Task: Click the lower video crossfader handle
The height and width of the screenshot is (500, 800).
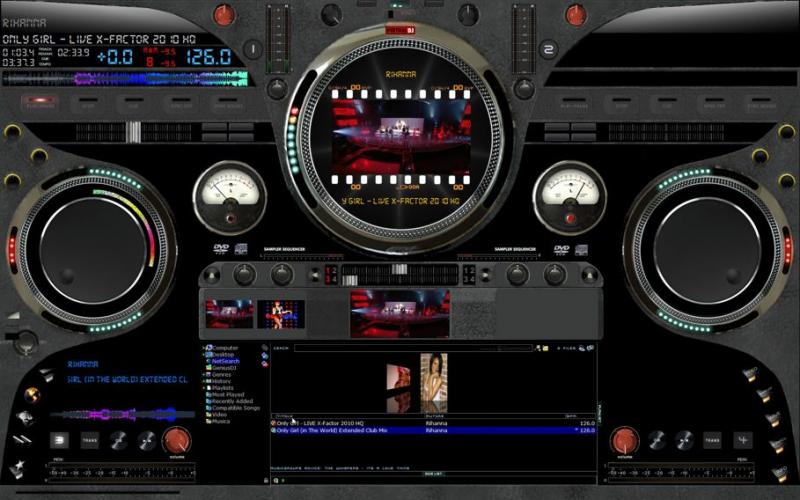Action: click(x=349, y=280)
